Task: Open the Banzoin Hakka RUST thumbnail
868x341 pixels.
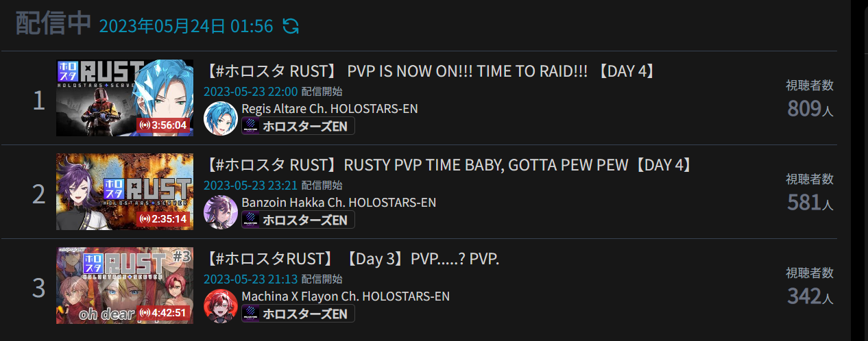Action: point(124,192)
